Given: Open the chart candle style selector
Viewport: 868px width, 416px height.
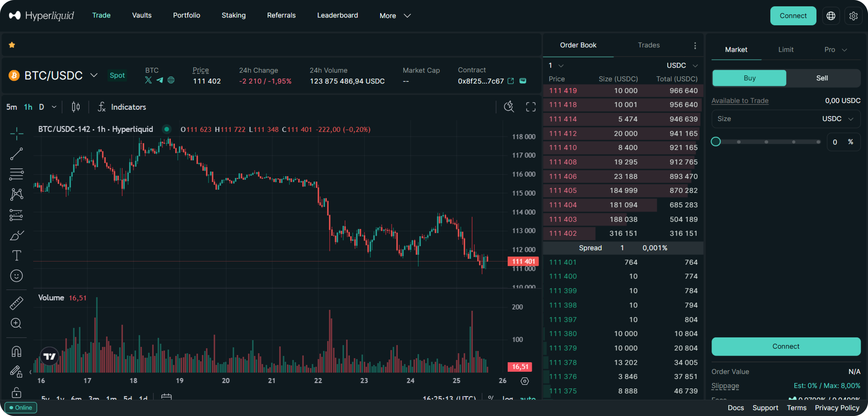Looking at the screenshot, I should point(76,107).
